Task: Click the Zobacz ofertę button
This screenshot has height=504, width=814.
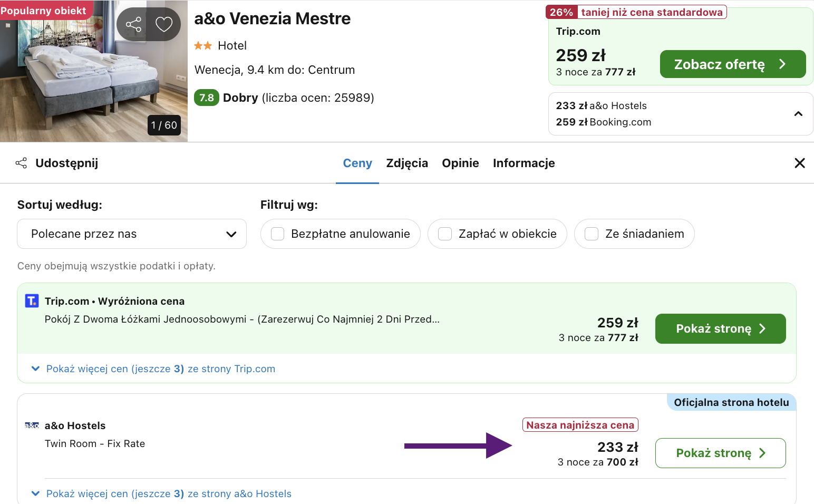Action: (733, 64)
